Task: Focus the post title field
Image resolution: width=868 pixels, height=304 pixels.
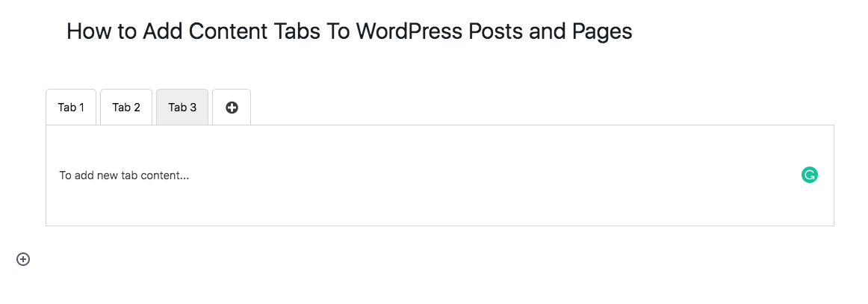Action: click(350, 31)
